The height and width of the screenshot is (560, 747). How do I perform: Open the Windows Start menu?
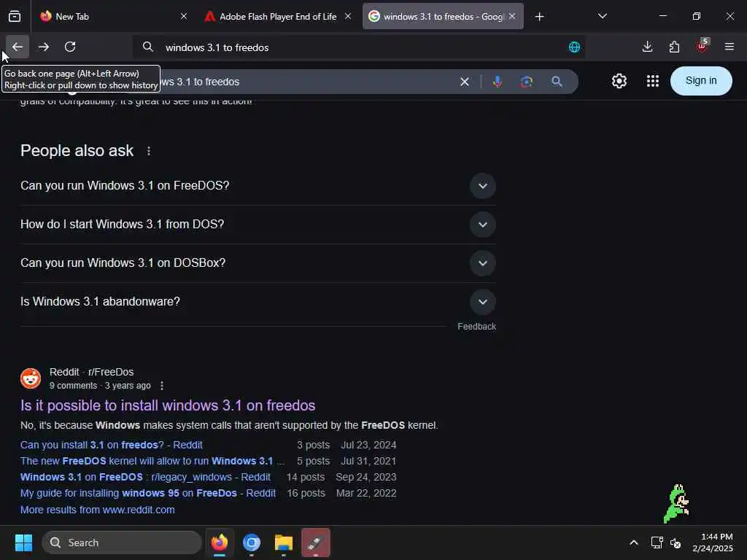pos(23,542)
